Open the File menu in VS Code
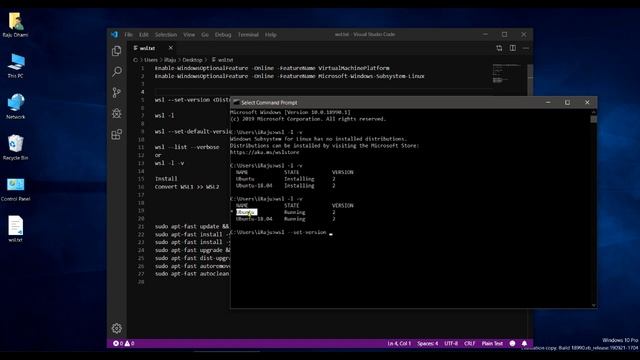 (x=129, y=35)
